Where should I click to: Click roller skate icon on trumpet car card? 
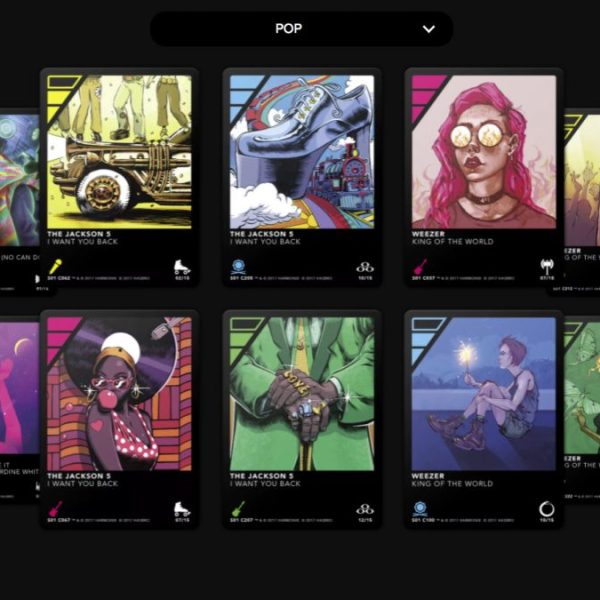182,267
